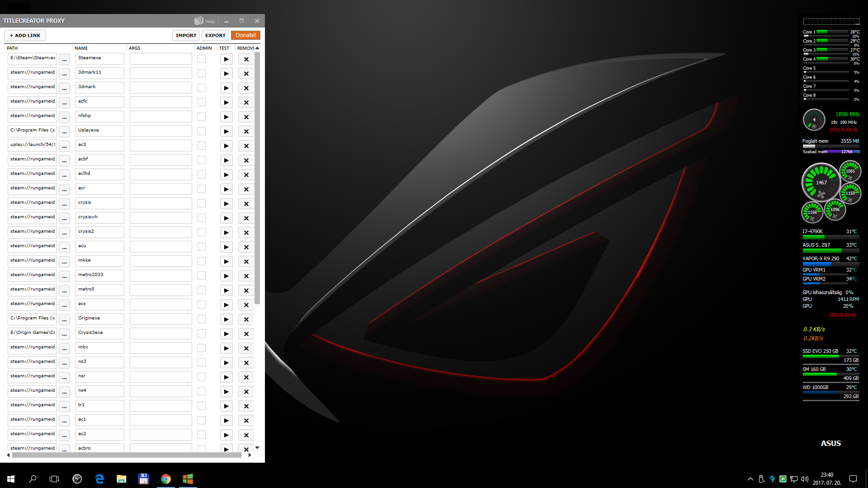Remove the aclhd entry
Image resolution: width=868 pixels, height=488 pixels.
246,175
